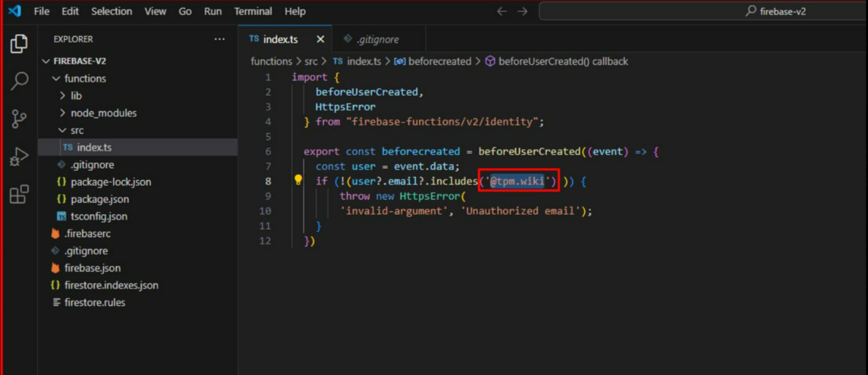Viewport: 868px width, 375px height.
Task: Open the Edit menu
Action: pyautogui.click(x=70, y=11)
